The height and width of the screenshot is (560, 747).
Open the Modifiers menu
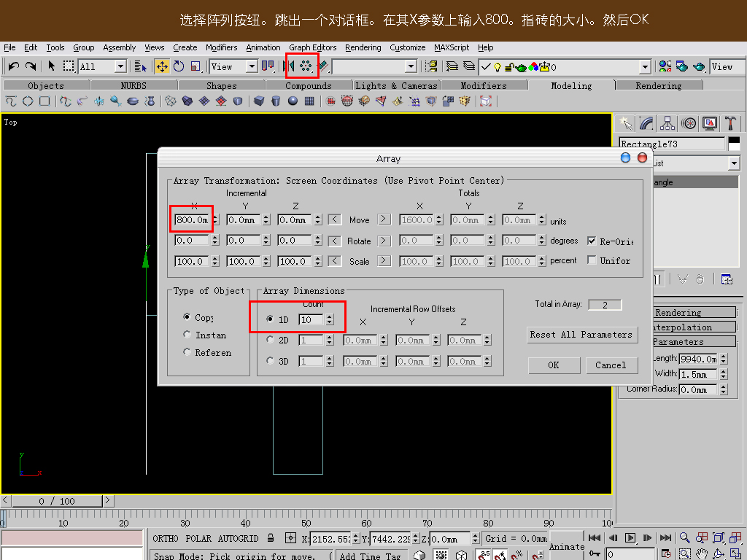point(222,47)
